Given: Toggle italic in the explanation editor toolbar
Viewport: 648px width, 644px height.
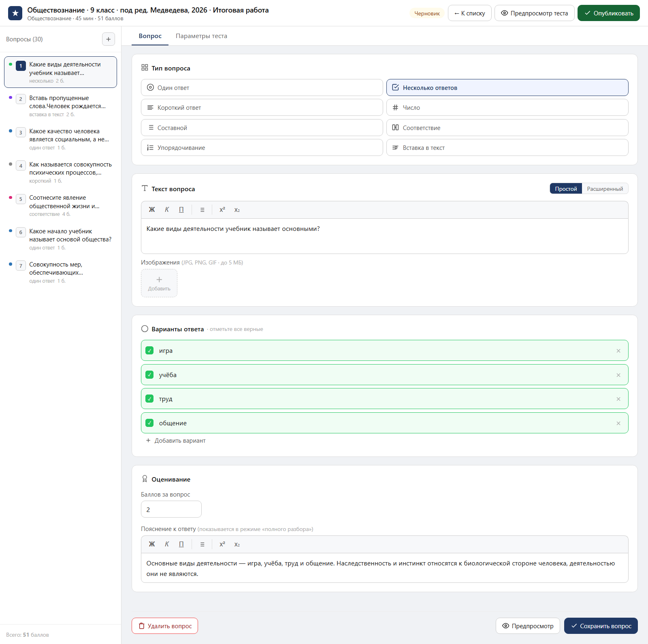Looking at the screenshot, I should (167, 544).
